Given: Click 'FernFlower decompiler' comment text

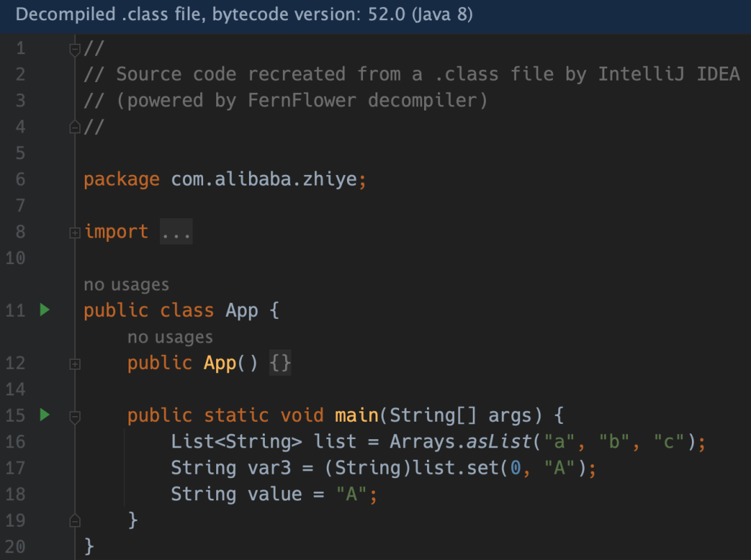Looking at the screenshot, I should click(362, 101).
